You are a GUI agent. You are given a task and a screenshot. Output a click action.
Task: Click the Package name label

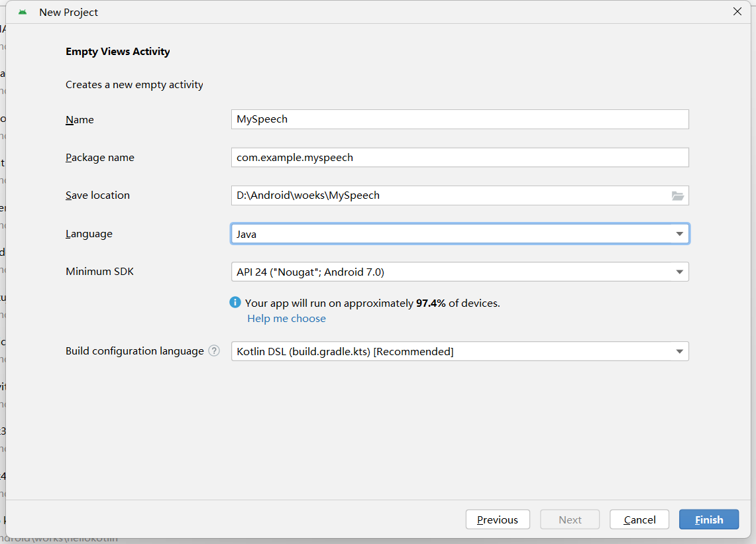pyautogui.click(x=99, y=158)
